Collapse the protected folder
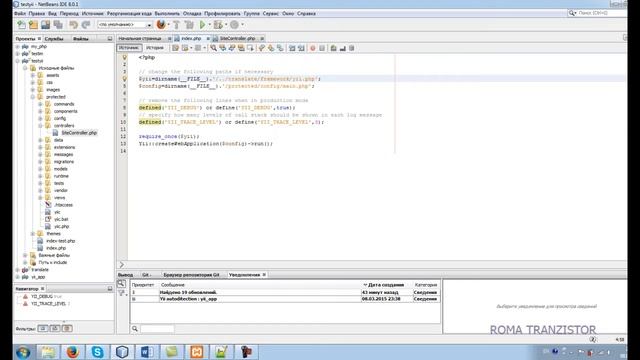The height and width of the screenshot is (360, 640). click(x=33, y=97)
